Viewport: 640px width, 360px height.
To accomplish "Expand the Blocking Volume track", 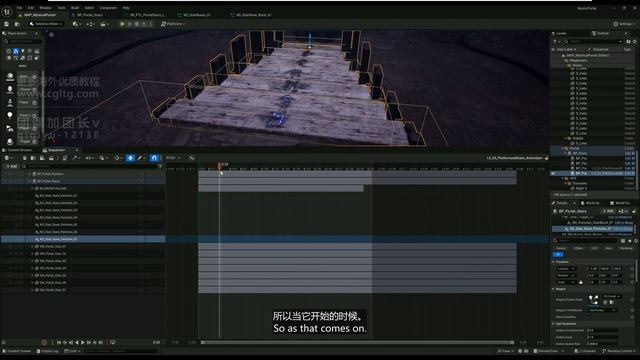I will point(33,189).
